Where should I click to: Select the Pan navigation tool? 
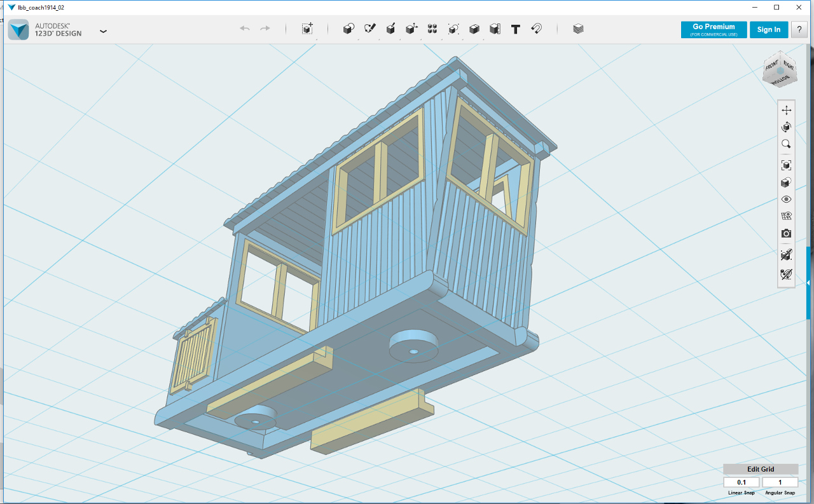[786, 111]
